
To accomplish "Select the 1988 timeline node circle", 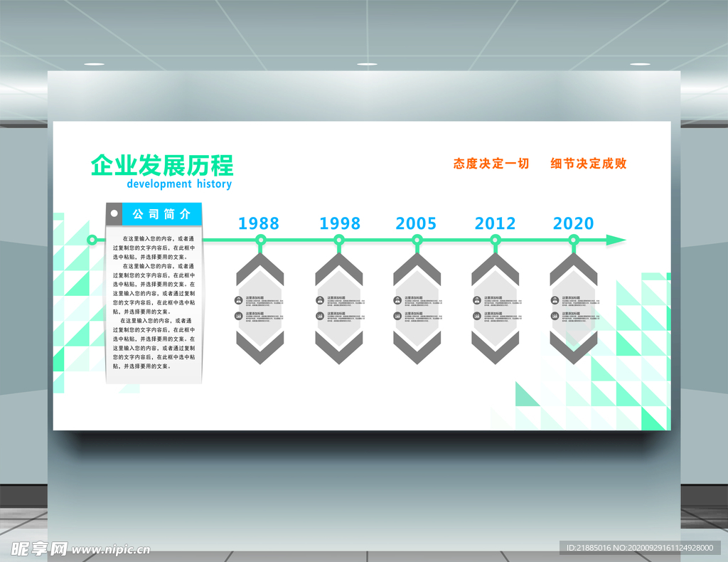I will pos(260,240).
